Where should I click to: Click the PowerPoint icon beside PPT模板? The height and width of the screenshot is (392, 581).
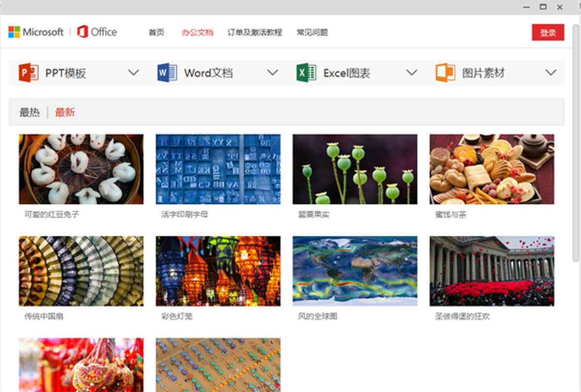click(x=29, y=73)
